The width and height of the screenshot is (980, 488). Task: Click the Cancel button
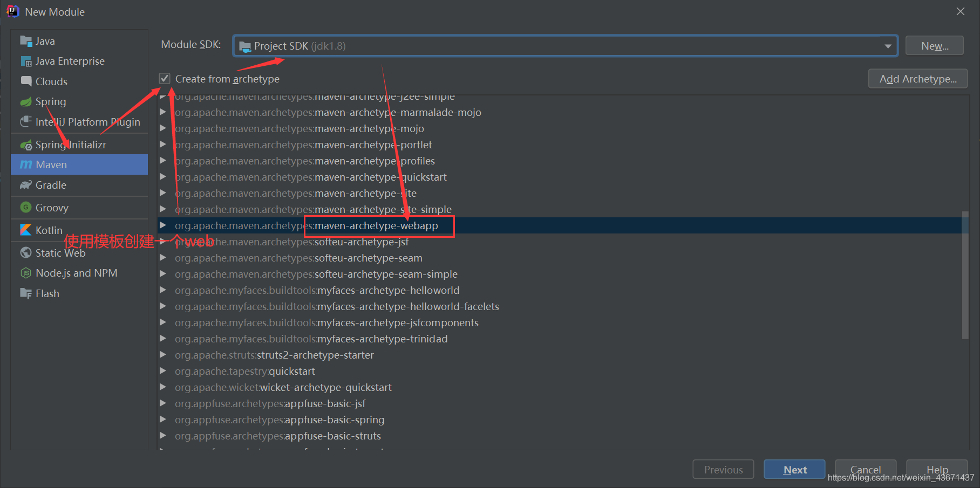(x=866, y=469)
